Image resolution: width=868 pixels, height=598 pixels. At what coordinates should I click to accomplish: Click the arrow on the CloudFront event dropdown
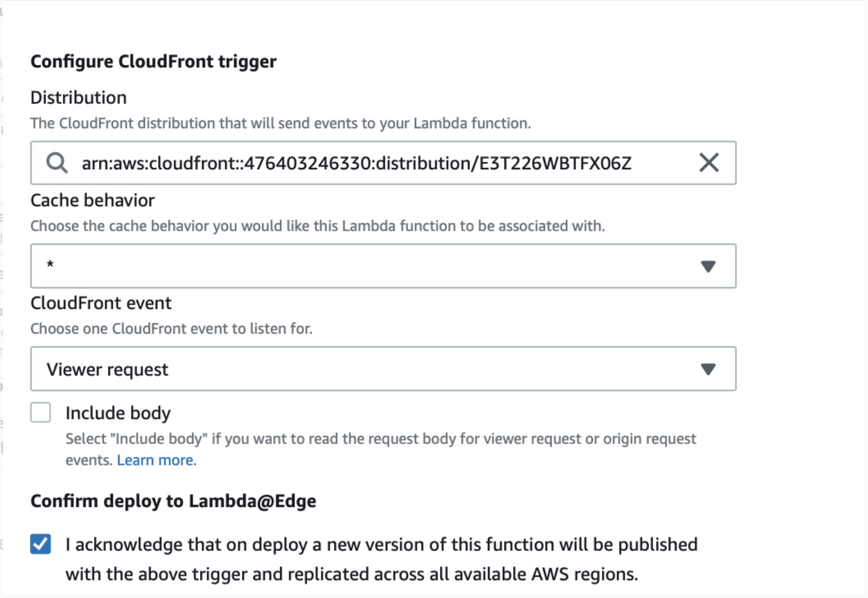click(x=708, y=369)
